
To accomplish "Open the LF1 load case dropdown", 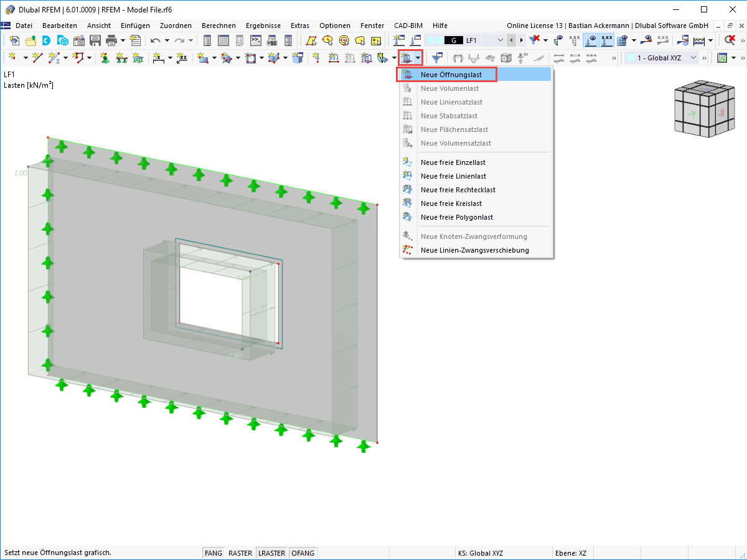I will tap(500, 40).
